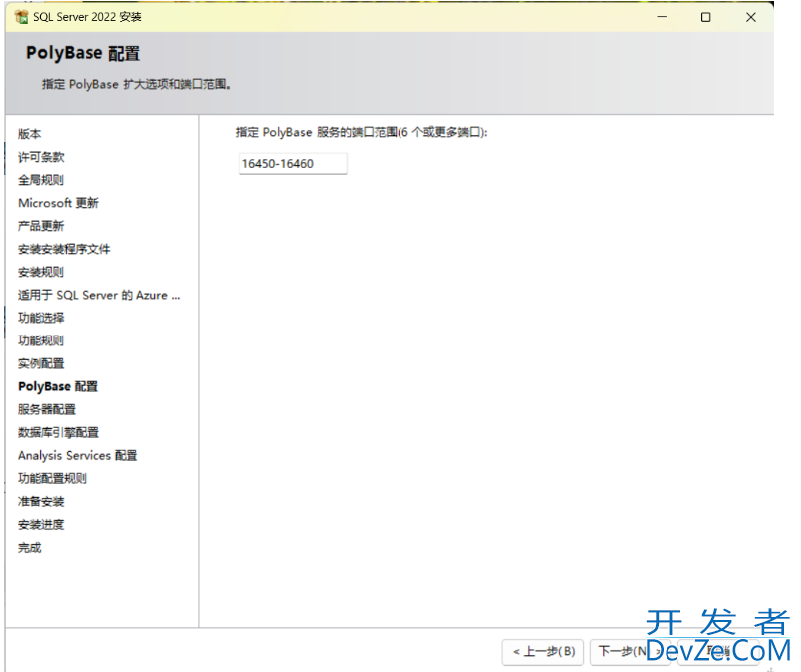This screenshot has width=801, height=672.
Task: Select the 安装规则 step
Action: click(41, 272)
